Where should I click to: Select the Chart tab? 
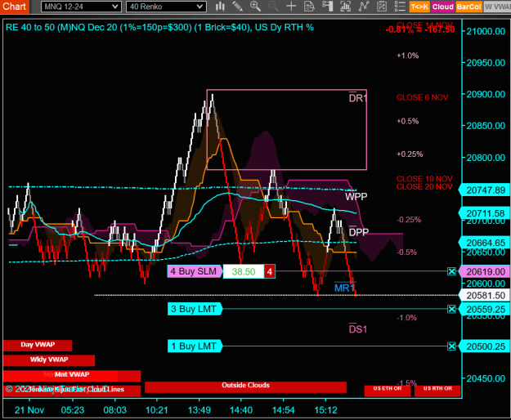coord(15,7)
